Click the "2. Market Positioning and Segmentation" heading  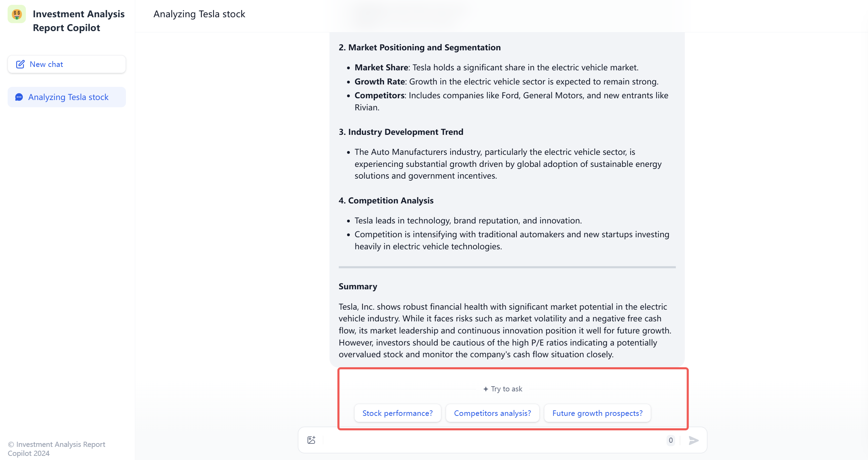[419, 48]
